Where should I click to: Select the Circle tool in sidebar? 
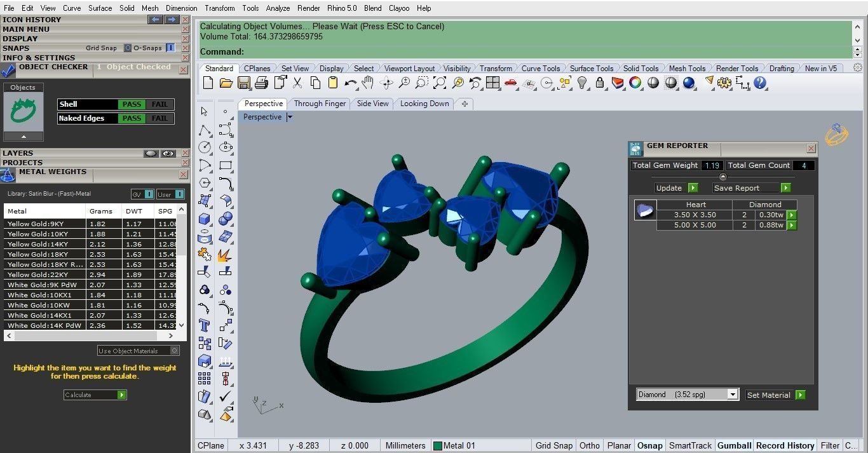[204, 147]
